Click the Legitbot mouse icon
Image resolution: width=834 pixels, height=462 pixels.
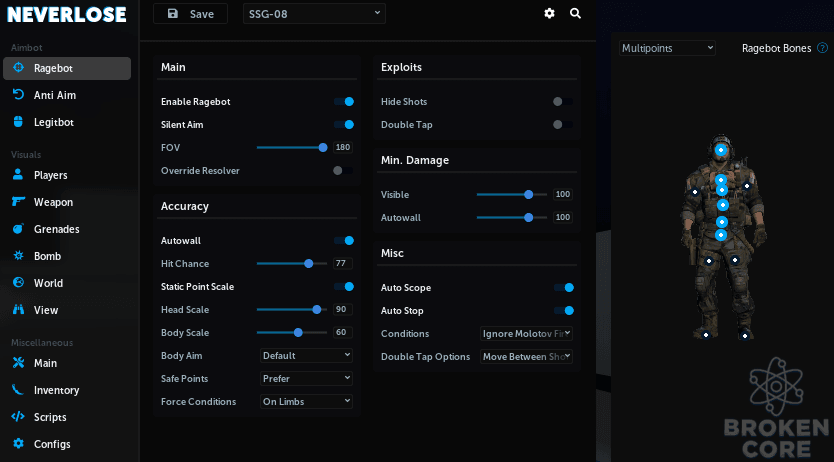[18, 122]
